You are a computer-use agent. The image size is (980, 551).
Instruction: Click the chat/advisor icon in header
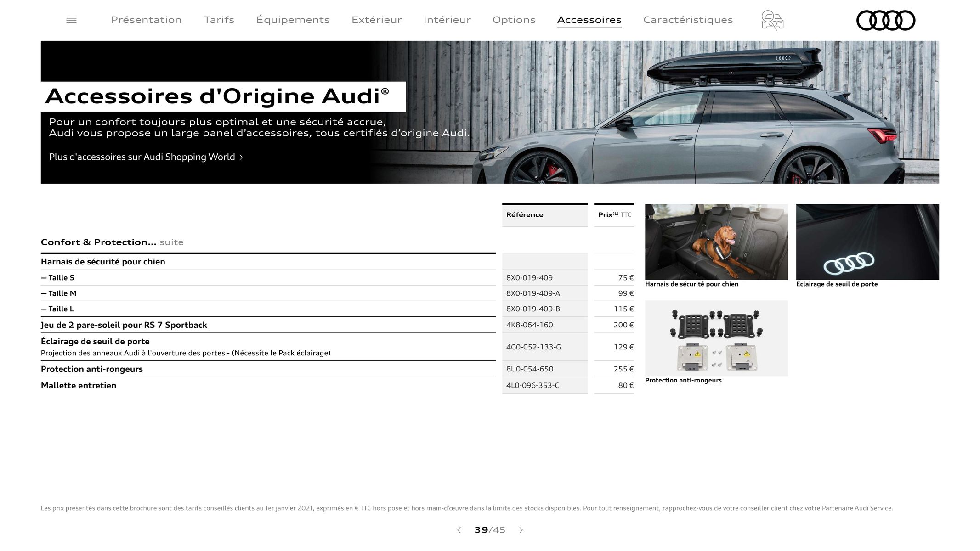click(772, 19)
